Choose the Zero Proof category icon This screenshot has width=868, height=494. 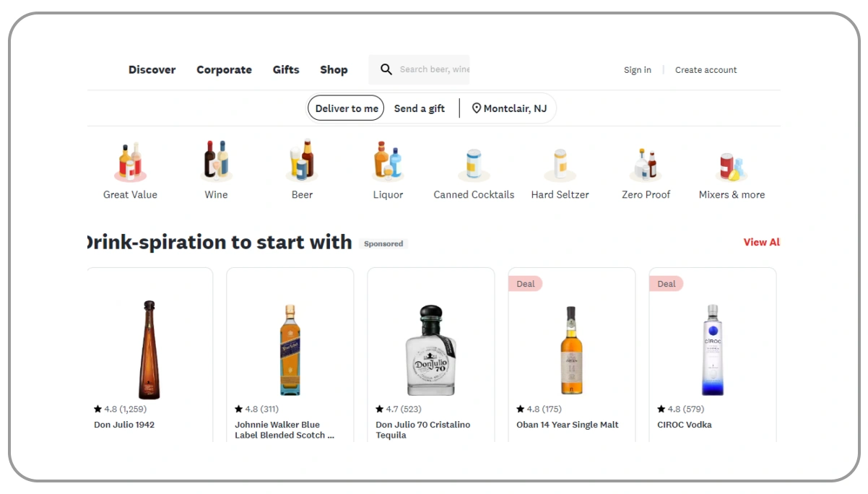click(646, 164)
